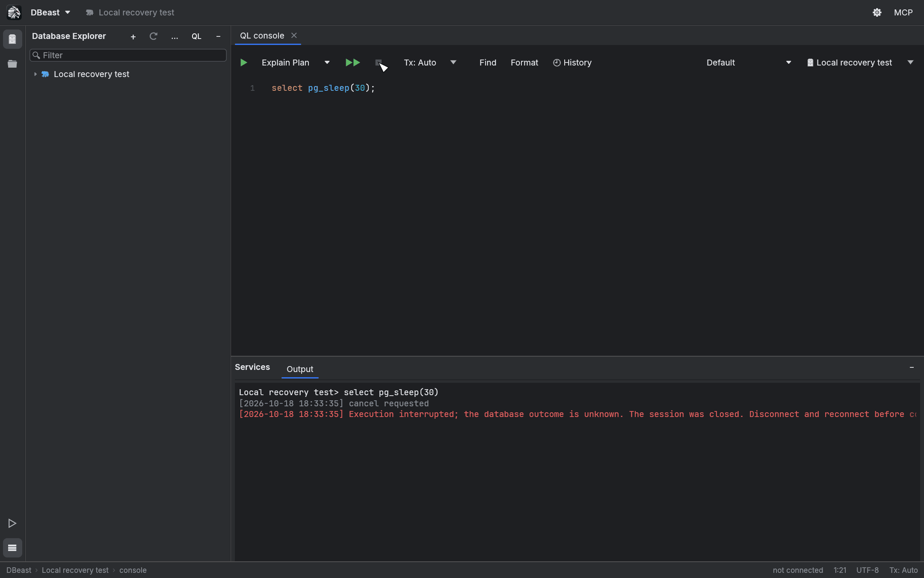Open settings with the gear icon
924x578 pixels.
(x=877, y=12)
